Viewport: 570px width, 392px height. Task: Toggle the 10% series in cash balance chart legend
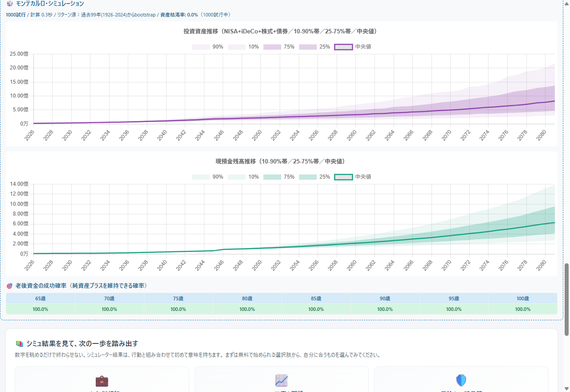[243, 177]
